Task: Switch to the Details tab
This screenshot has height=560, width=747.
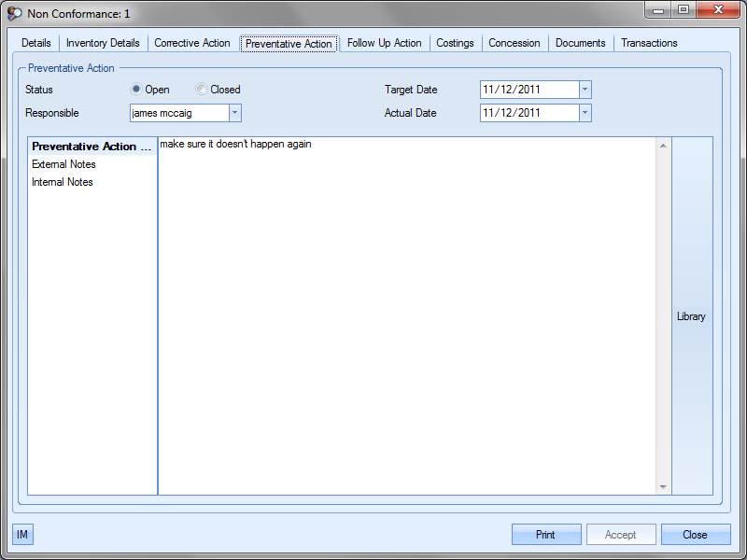Action: 36,43
